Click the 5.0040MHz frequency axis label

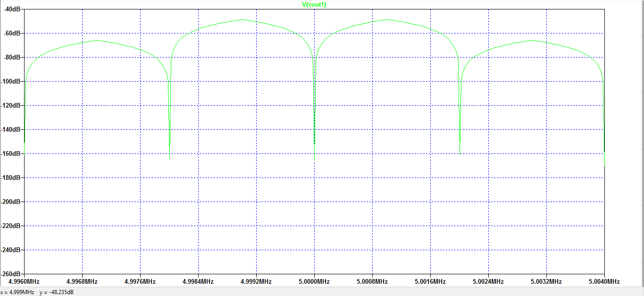[x=604, y=281]
